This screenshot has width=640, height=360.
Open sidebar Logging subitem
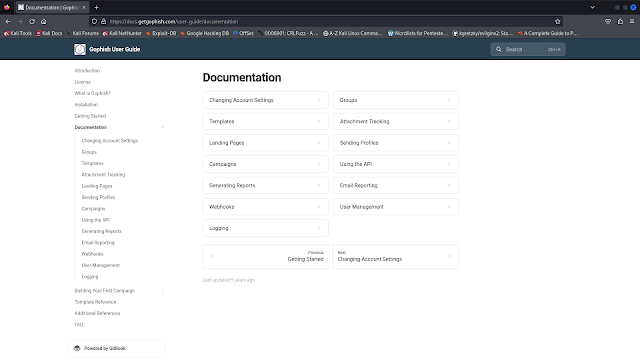(90, 277)
